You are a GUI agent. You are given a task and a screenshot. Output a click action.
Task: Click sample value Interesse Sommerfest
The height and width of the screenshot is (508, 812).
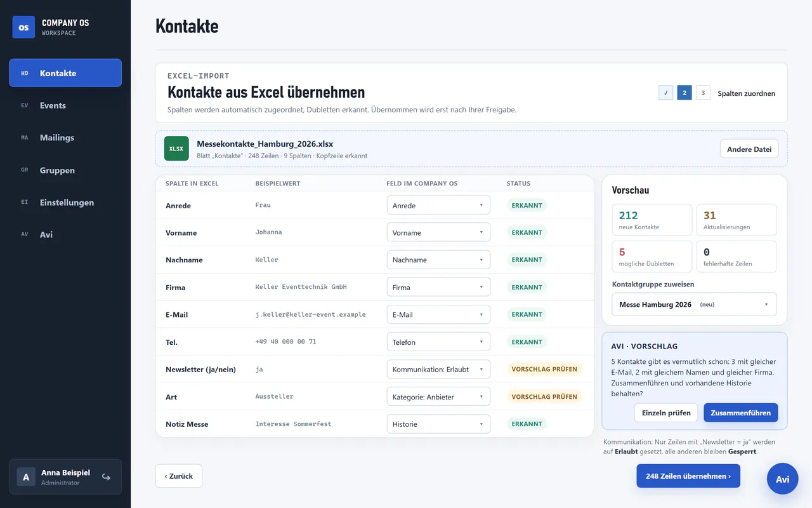[x=293, y=424]
